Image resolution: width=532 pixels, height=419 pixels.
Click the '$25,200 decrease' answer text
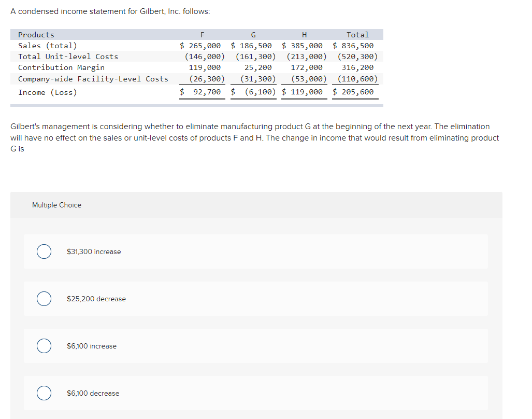[x=96, y=299]
